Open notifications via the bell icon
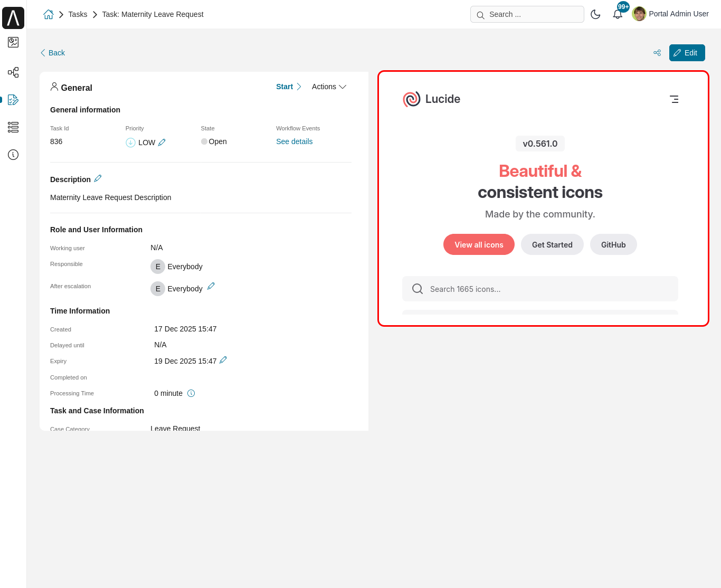Viewport: 721px width, 588px height. coord(618,14)
